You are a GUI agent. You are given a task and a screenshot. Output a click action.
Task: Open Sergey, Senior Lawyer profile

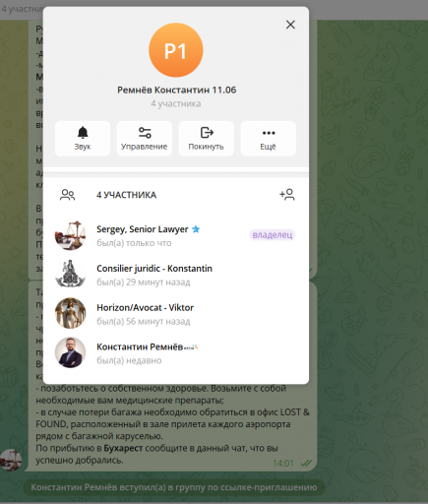coord(176,235)
